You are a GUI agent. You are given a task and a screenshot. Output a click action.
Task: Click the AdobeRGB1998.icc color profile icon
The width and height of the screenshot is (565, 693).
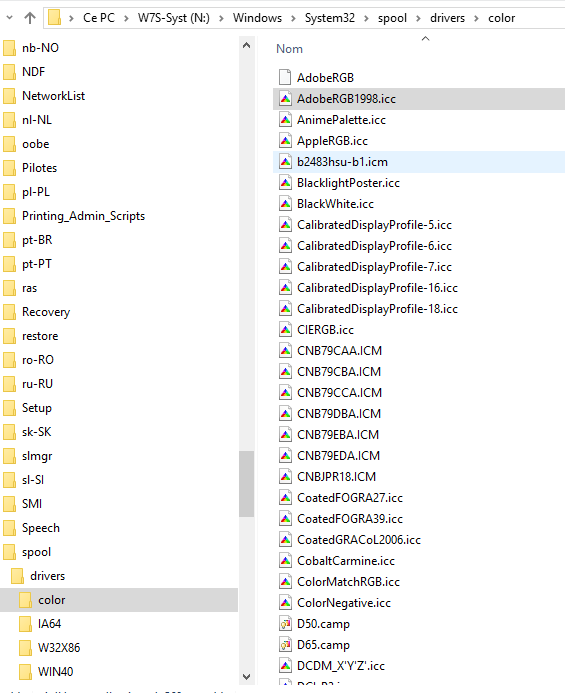(x=285, y=99)
